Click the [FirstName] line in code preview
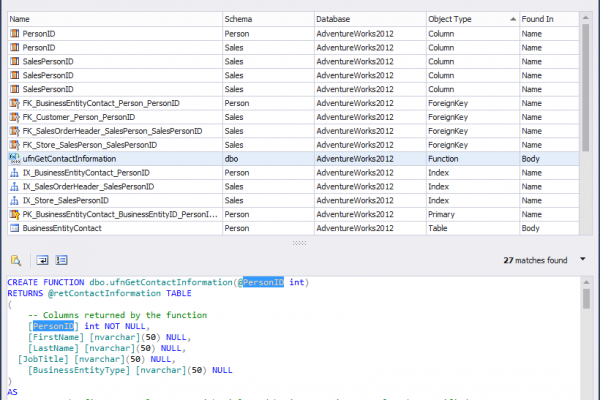Screen dimensions: 600x400 click(109, 337)
